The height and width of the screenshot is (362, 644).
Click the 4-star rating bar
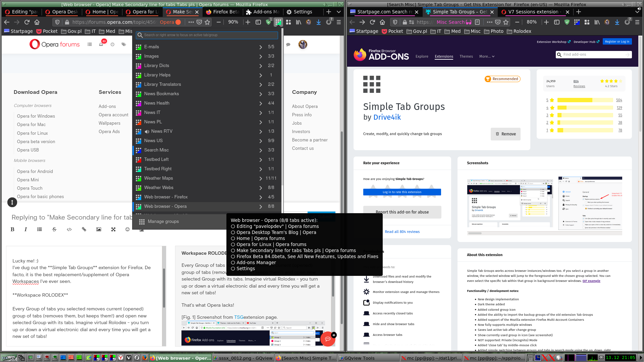585,108
